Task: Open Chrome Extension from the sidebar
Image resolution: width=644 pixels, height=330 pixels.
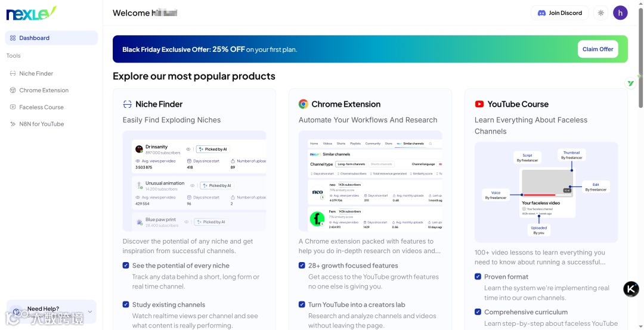Action: [x=44, y=91]
